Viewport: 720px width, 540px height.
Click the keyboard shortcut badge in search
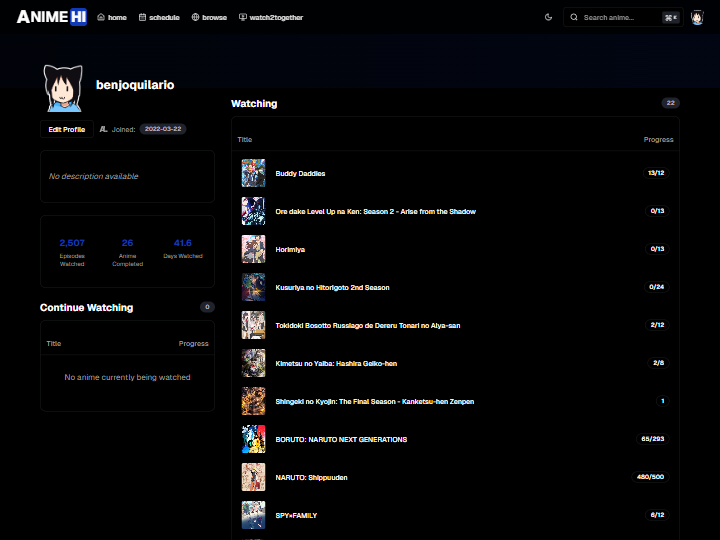(671, 17)
